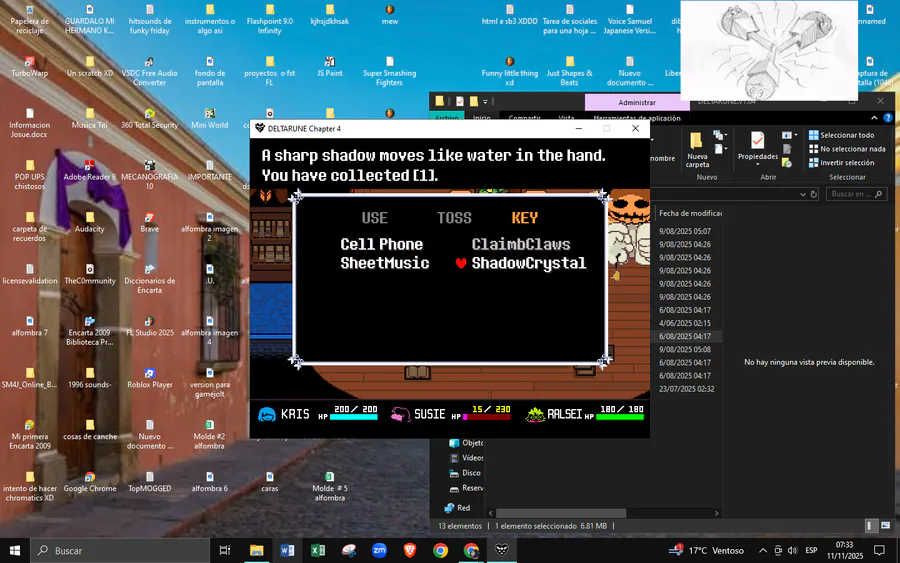Open Task View from the taskbar
Screen dimensions: 900x563
225,550
